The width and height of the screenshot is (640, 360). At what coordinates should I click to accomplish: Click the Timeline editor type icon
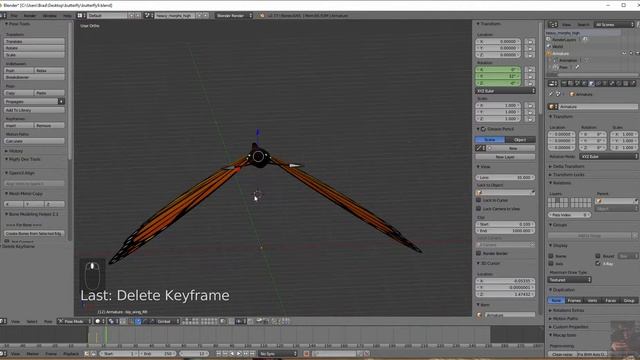[x=2, y=353]
